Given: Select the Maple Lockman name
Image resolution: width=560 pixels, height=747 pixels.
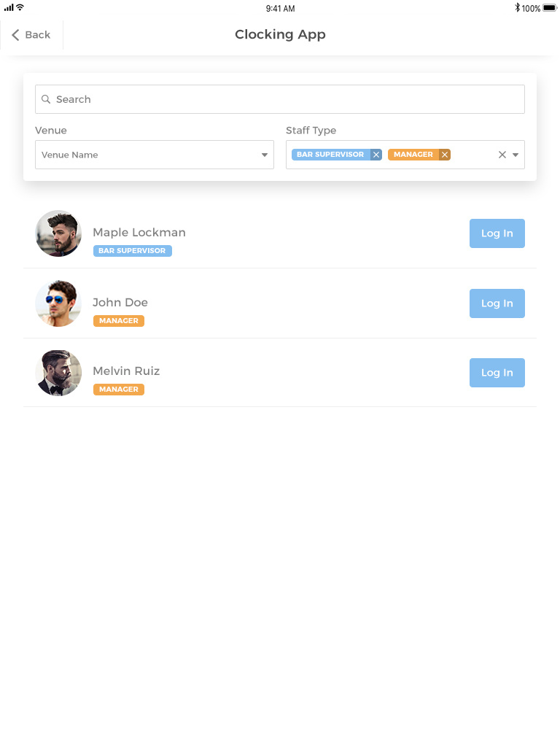Looking at the screenshot, I should (139, 233).
